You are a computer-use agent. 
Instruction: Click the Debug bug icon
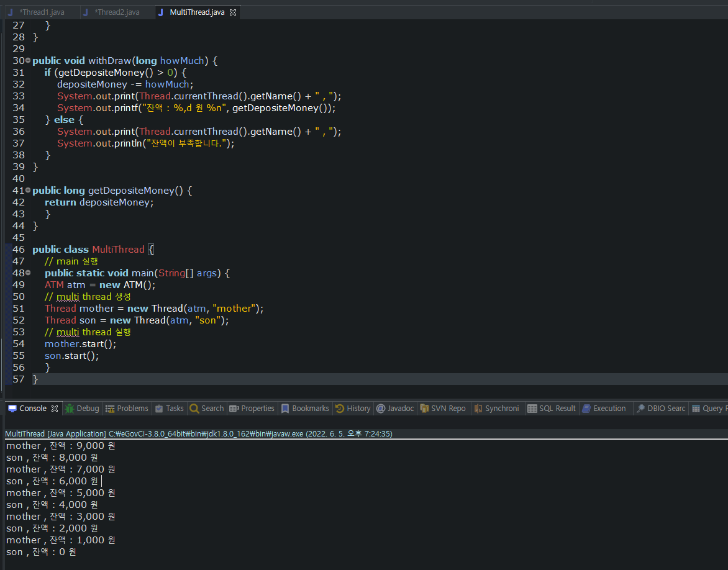70,409
